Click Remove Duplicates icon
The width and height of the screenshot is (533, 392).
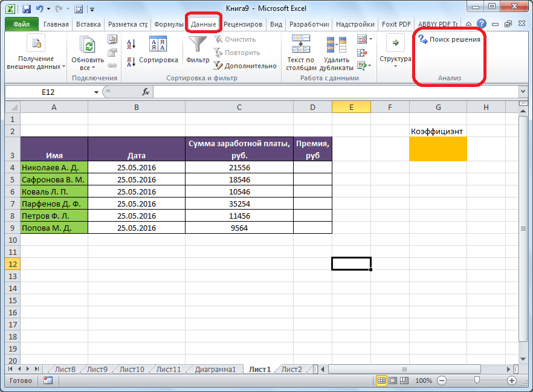point(335,45)
